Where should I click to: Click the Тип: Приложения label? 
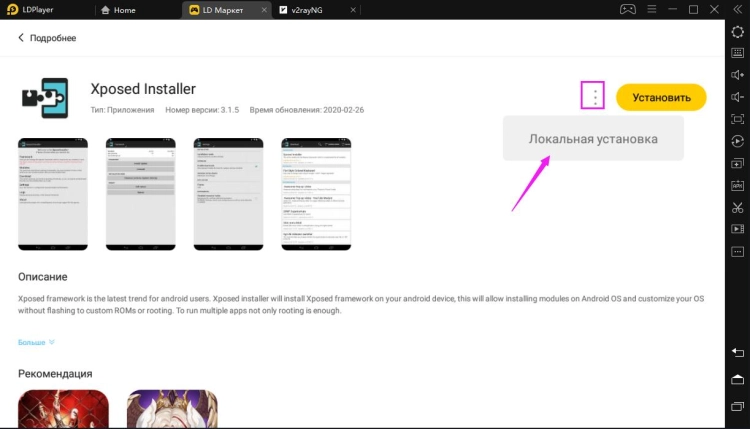[x=122, y=110]
